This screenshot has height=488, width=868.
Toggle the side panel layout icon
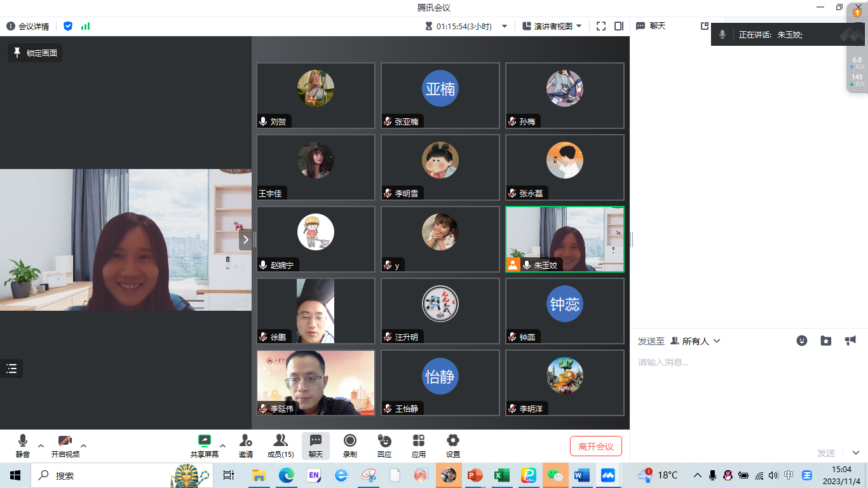click(x=619, y=26)
